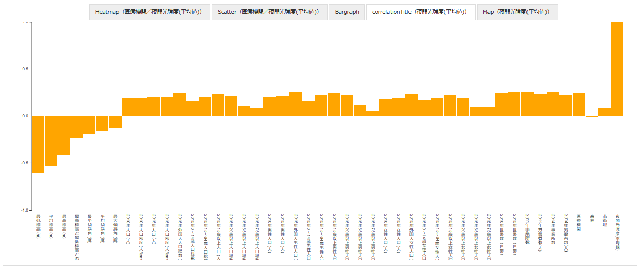Screen dimensions: 644x272
Task: Click the 平均標高 (m) bar
Action: 51,141
